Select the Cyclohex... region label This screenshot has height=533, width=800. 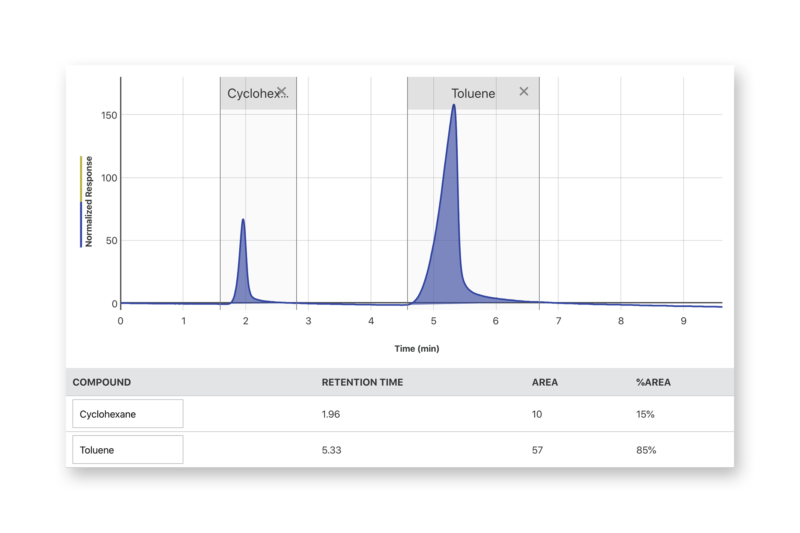(x=248, y=94)
